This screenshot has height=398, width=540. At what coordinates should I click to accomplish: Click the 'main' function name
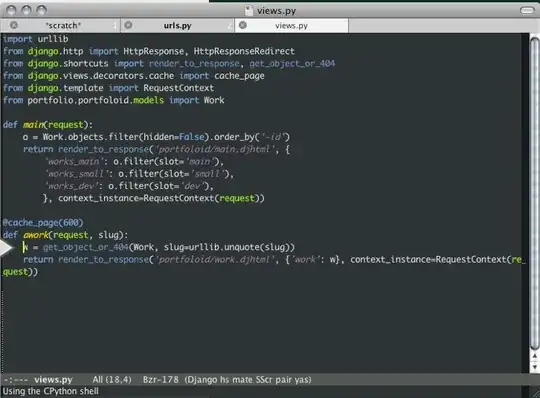pyautogui.click(x=33, y=125)
